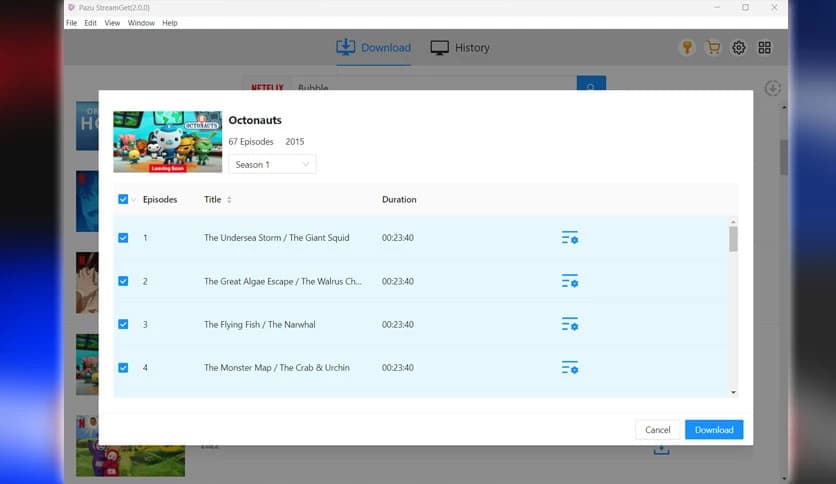Click the Teletubbies thumbnail behind the dialog

(130, 459)
